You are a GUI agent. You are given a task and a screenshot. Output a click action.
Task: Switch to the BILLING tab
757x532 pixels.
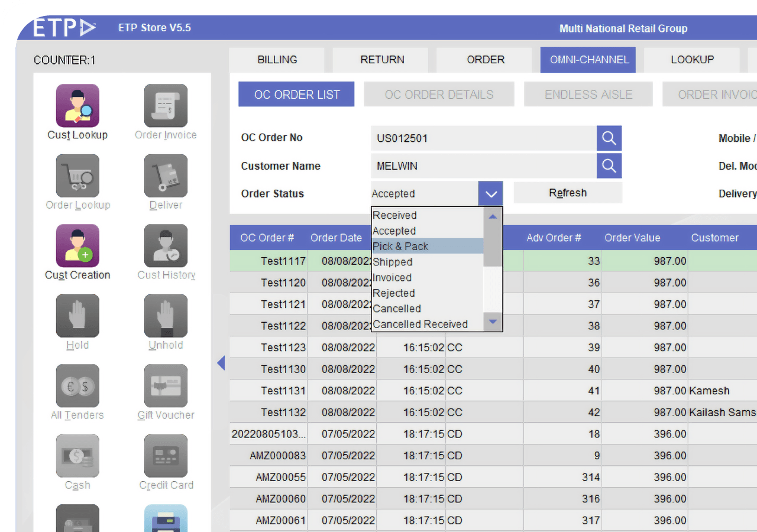[277, 60]
